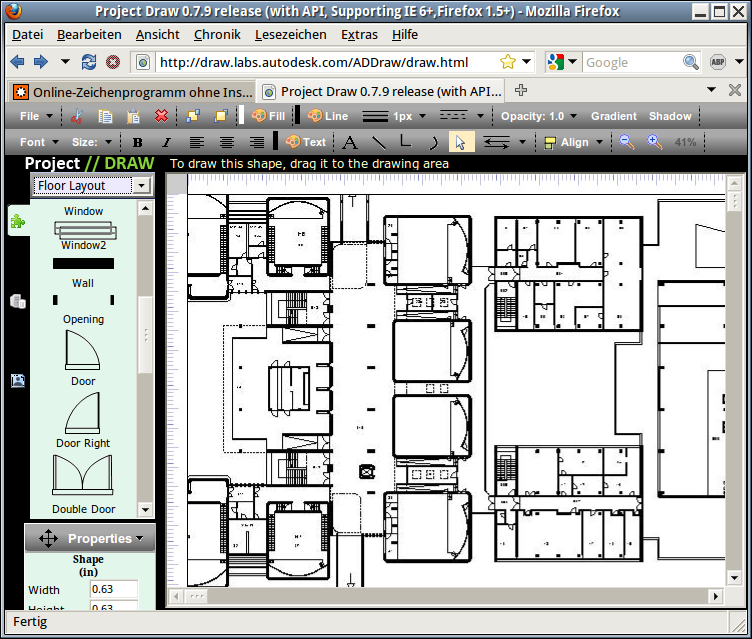Toggle the Shadow effect
This screenshot has width=752, height=639.
[670, 116]
